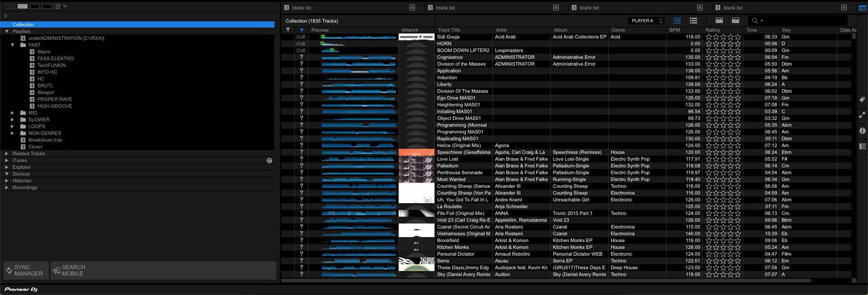This screenshot has width=868, height=295.
Task: Open the search category dropdown arrow
Action: pyautogui.click(x=762, y=21)
